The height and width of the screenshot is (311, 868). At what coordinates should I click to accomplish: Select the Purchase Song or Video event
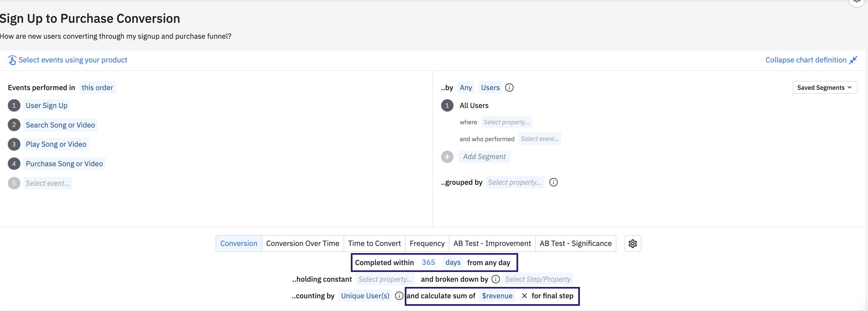coord(64,164)
